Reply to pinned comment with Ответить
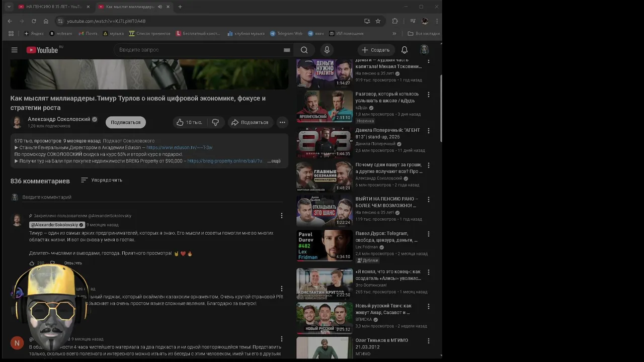Screen dimensions: 644x362 coord(73,263)
